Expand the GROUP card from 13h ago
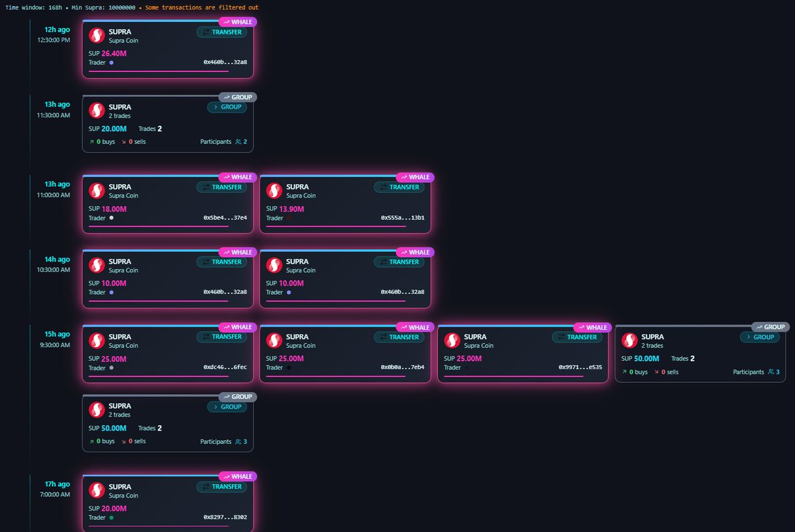This screenshot has height=532, width=795. point(227,107)
